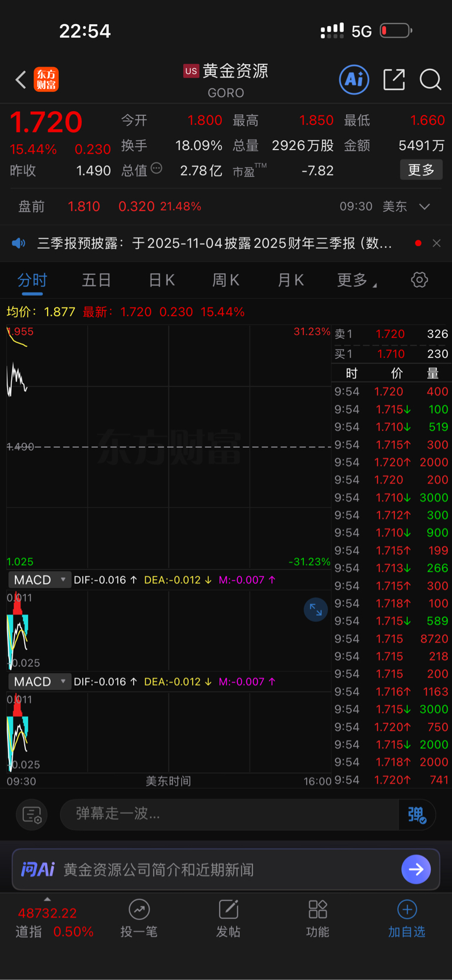The image size is (452, 980).
Task: Tap the announcement speaker icon
Action: (19, 243)
